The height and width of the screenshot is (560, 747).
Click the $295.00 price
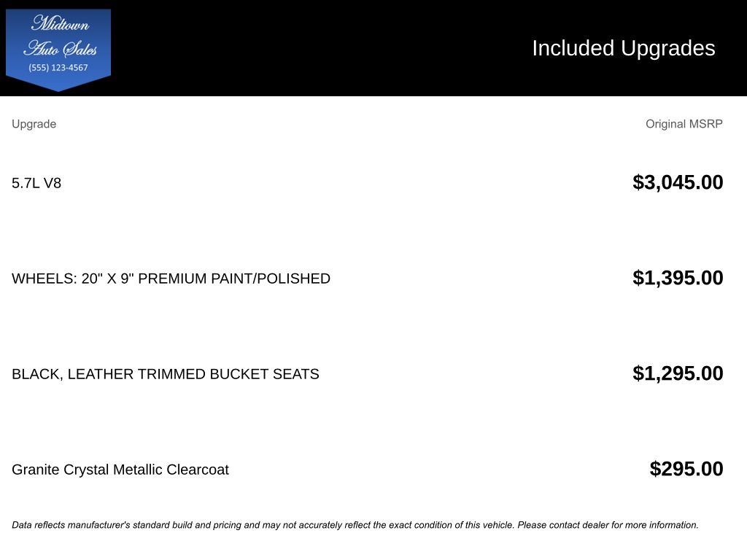coord(686,469)
